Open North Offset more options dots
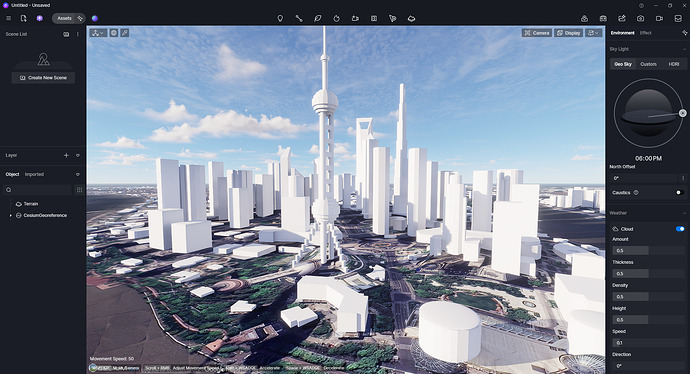The width and height of the screenshot is (690, 374). click(683, 178)
